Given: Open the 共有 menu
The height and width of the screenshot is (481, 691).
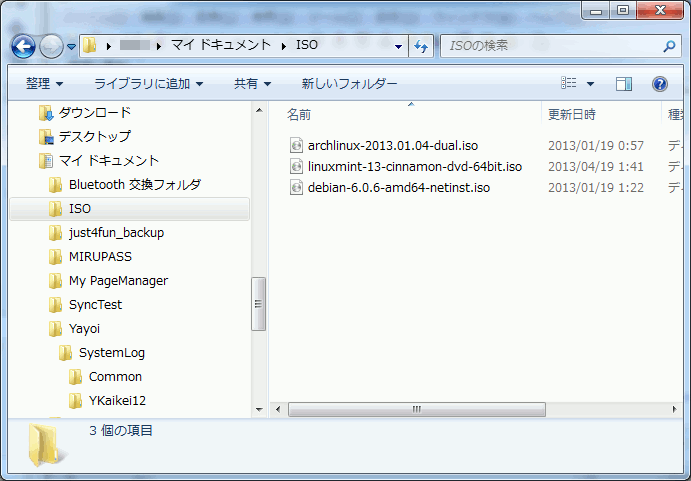Looking at the screenshot, I should (x=252, y=84).
